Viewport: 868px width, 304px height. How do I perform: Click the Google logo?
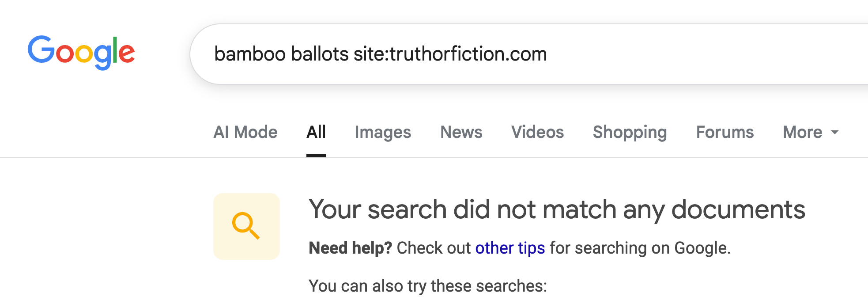pyautogui.click(x=81, y=53)
